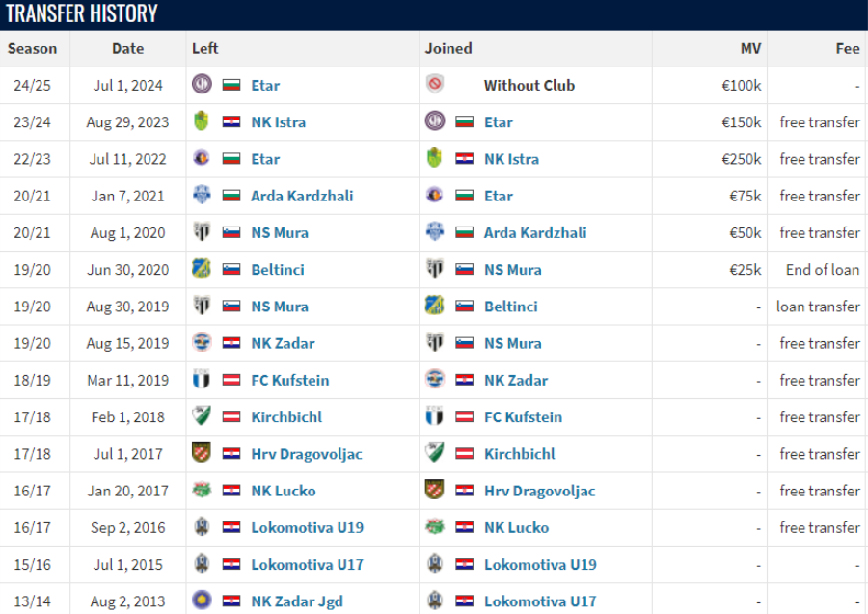Click the Arda Kardzhali crest in the Jan 7, 2021 row
Screen dimensions: 868x614
coord(202,196)
